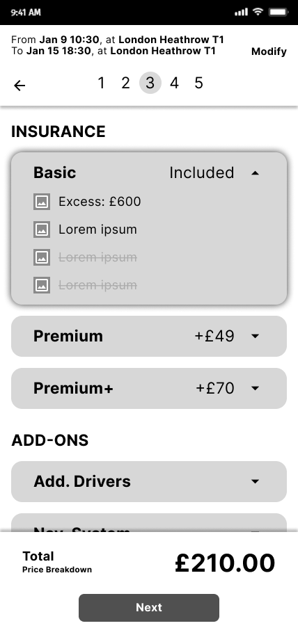Open the Modify booking link

coord(269,51)
